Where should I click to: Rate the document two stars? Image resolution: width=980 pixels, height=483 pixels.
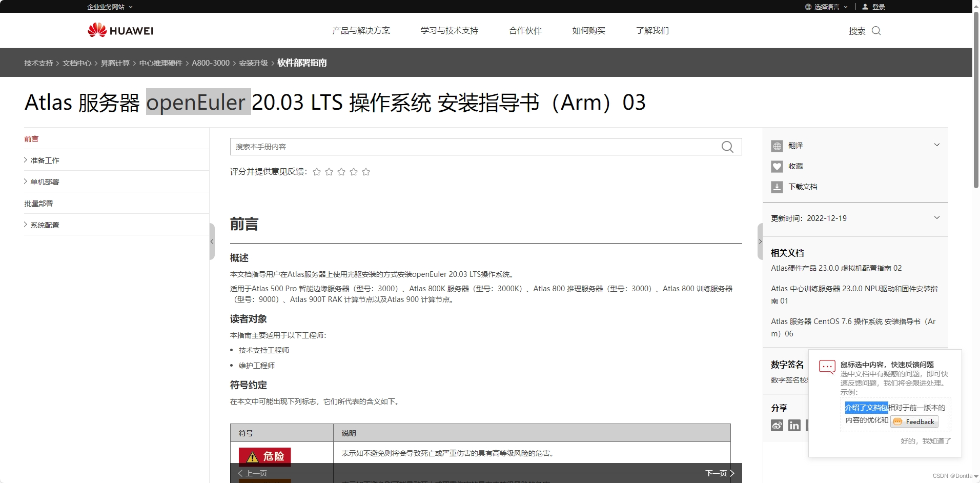pos(329,172)
